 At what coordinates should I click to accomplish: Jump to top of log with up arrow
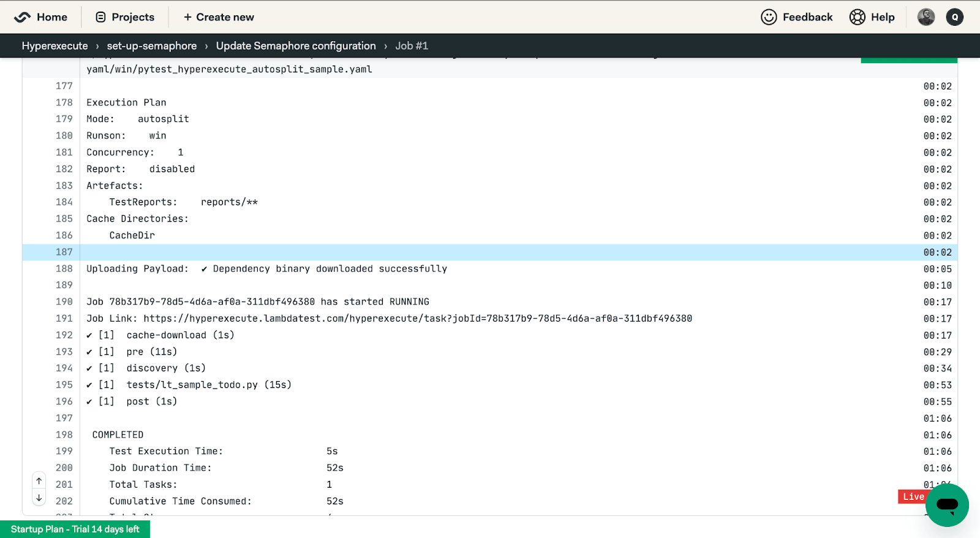39,481
